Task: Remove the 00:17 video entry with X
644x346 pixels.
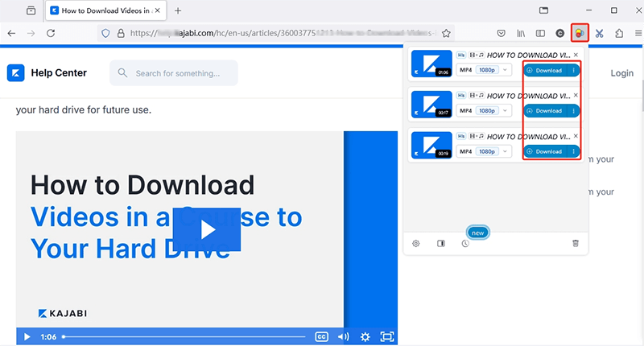Action: pos(576,95)
